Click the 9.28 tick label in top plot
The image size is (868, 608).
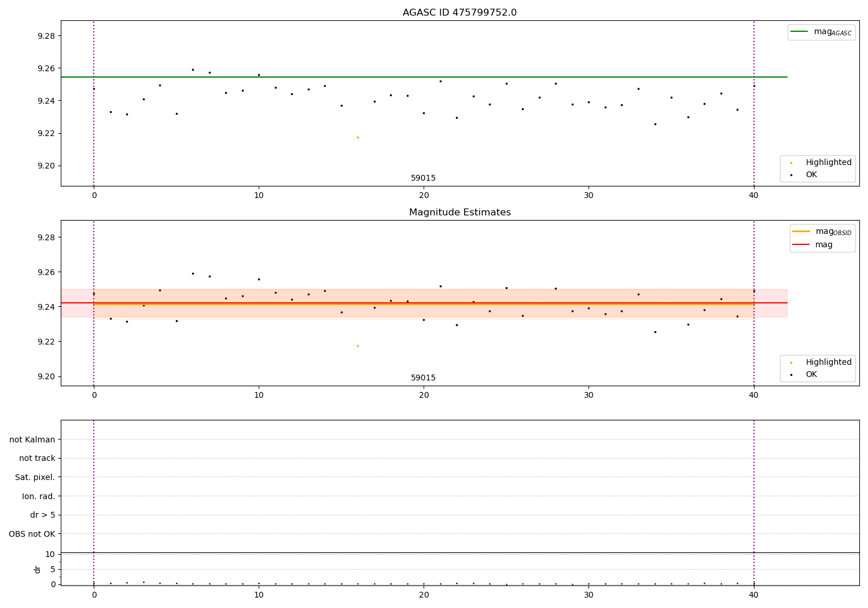click(x=45, y=36)
